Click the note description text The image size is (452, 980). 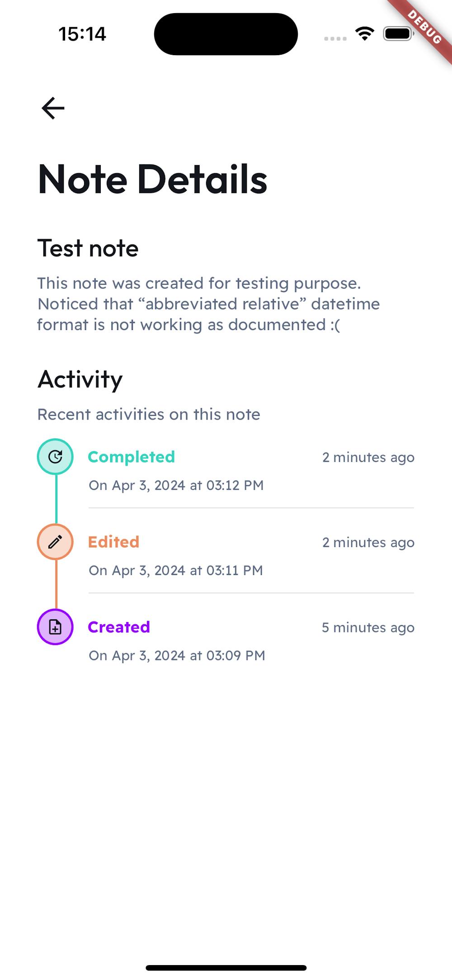point(208,304)
